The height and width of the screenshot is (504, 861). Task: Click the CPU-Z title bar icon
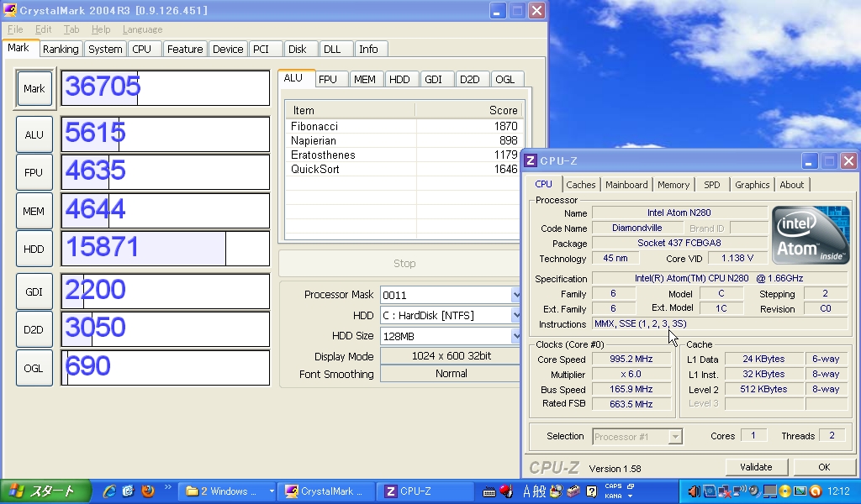pos(531,160)
